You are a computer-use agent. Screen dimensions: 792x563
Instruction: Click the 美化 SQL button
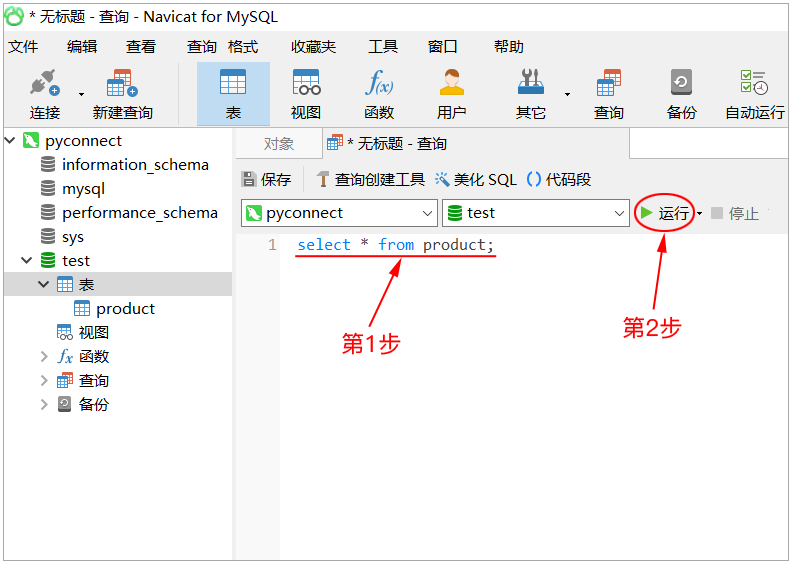(476, 179)
